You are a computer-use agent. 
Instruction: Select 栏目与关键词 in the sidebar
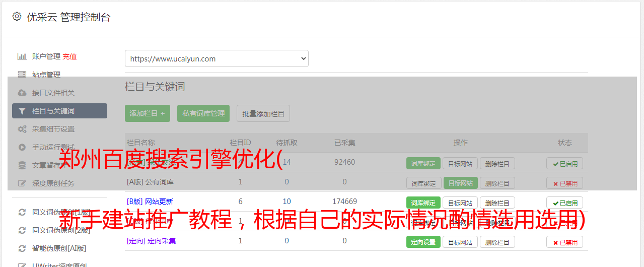[x=59, y=111]
